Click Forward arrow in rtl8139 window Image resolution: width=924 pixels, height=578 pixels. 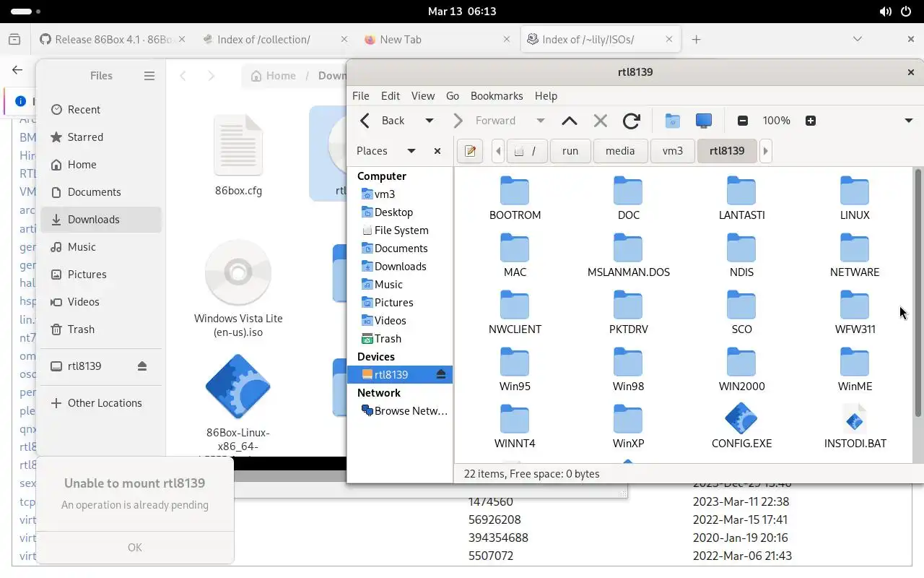(485, 121)
